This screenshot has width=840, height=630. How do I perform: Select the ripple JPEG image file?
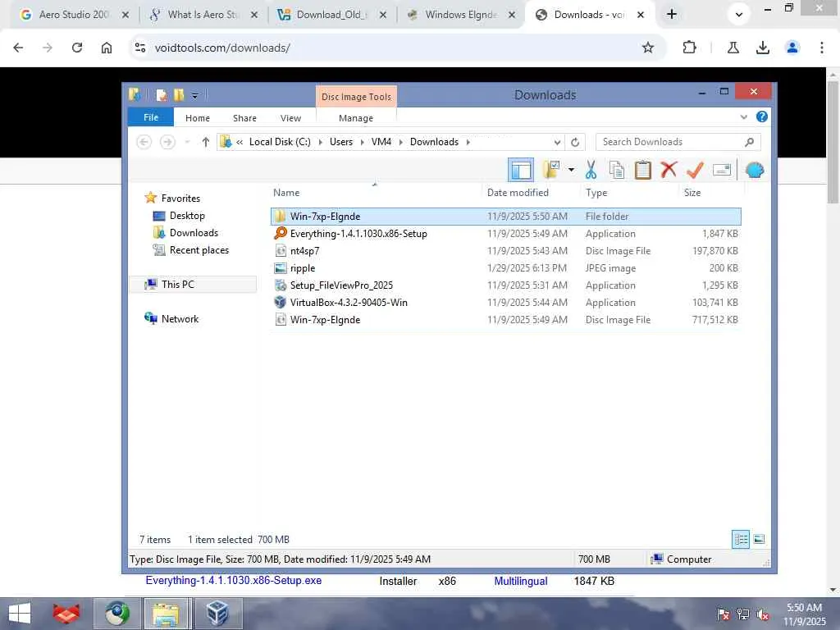click(505, 268)
